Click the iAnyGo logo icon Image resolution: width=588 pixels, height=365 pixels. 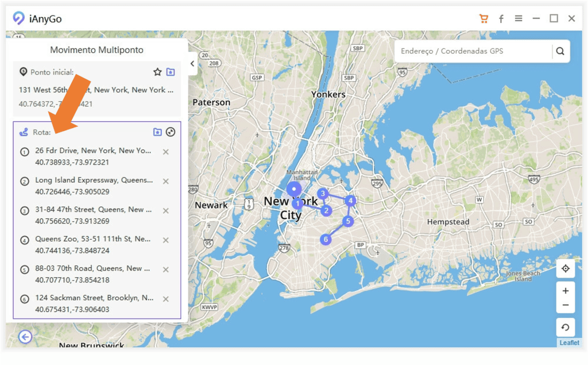(18, 18)
